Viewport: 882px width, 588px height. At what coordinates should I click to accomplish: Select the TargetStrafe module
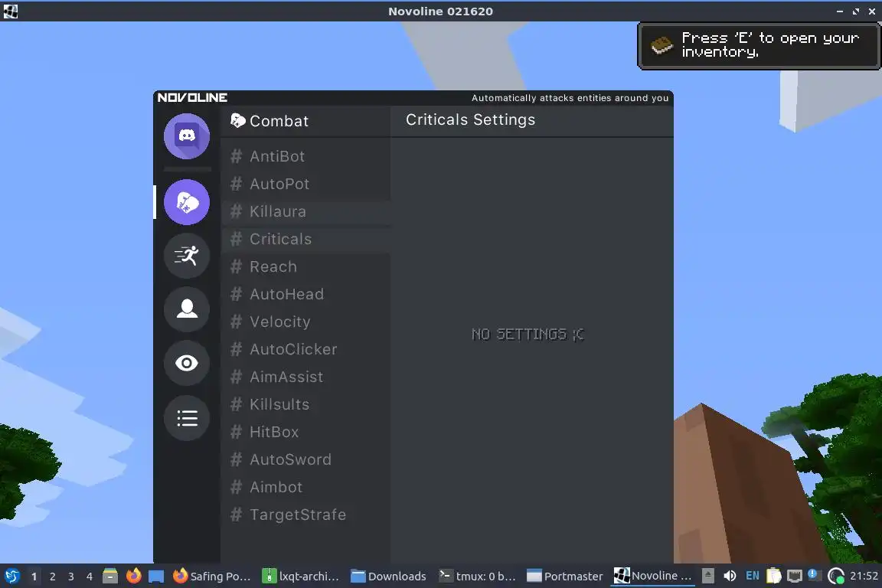point(306,514)
